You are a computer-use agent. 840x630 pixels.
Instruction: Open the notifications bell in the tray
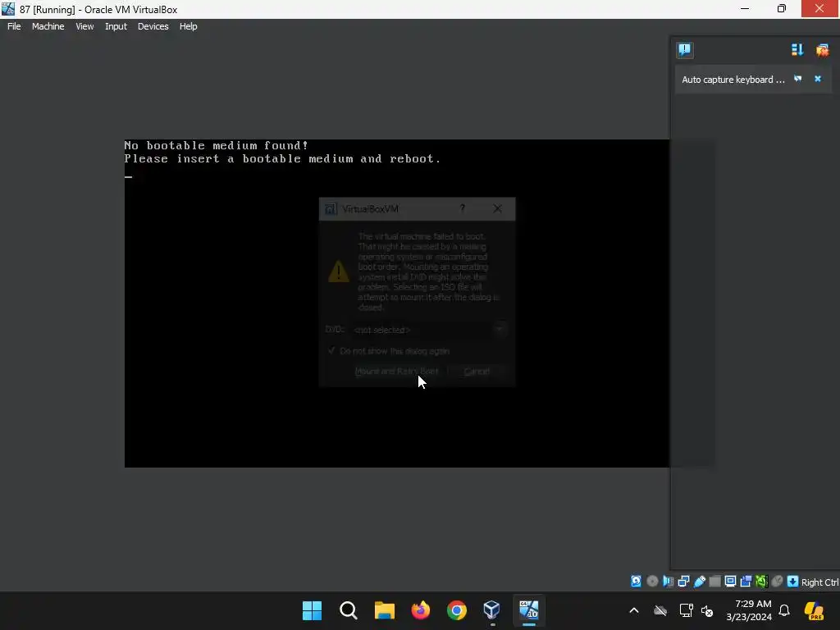(x=784, y=610)
